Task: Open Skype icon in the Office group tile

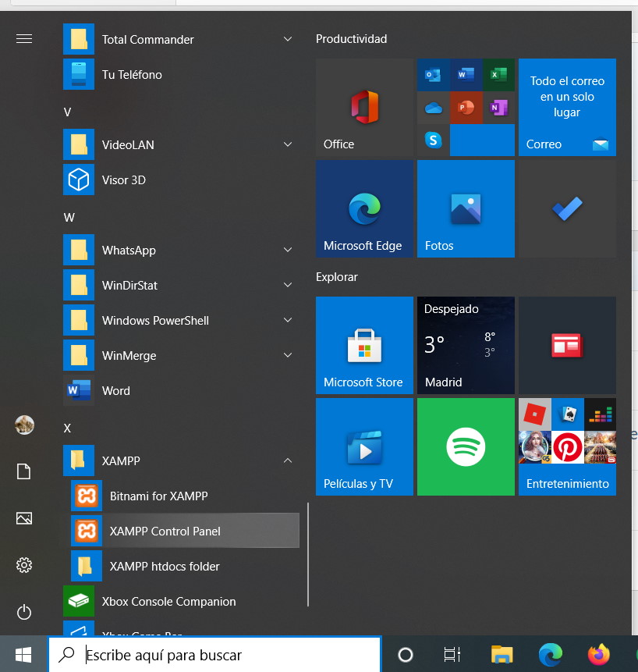Action: (434, 140)
